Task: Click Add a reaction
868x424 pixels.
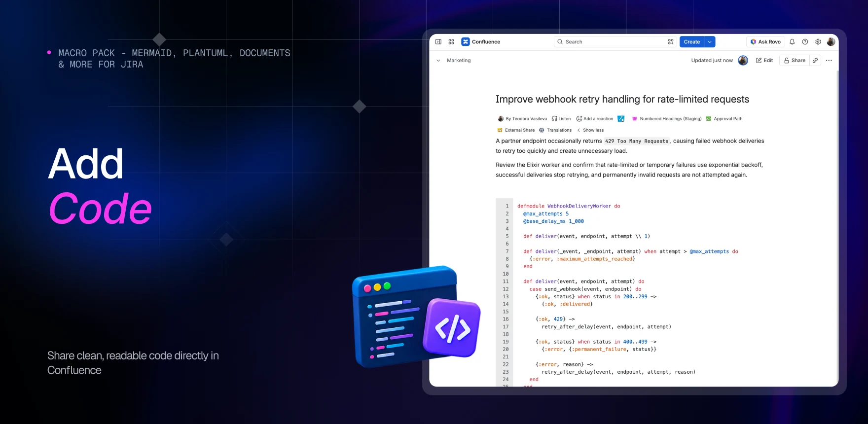Action: pyautogui.click(x=595, y=119)
